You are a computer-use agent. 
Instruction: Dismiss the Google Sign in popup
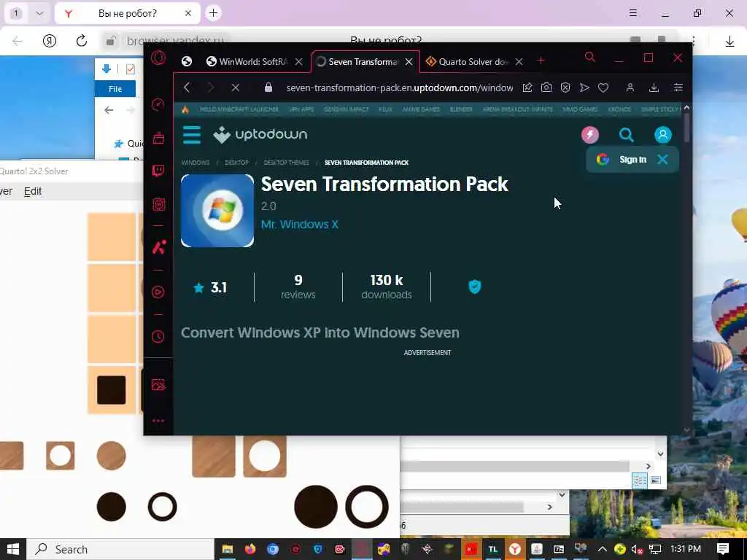[x=662, y=160]
